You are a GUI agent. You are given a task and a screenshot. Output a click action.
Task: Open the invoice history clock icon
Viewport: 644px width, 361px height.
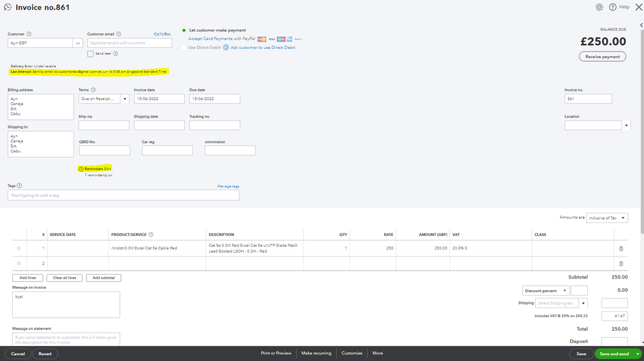[x=8, y=7]
